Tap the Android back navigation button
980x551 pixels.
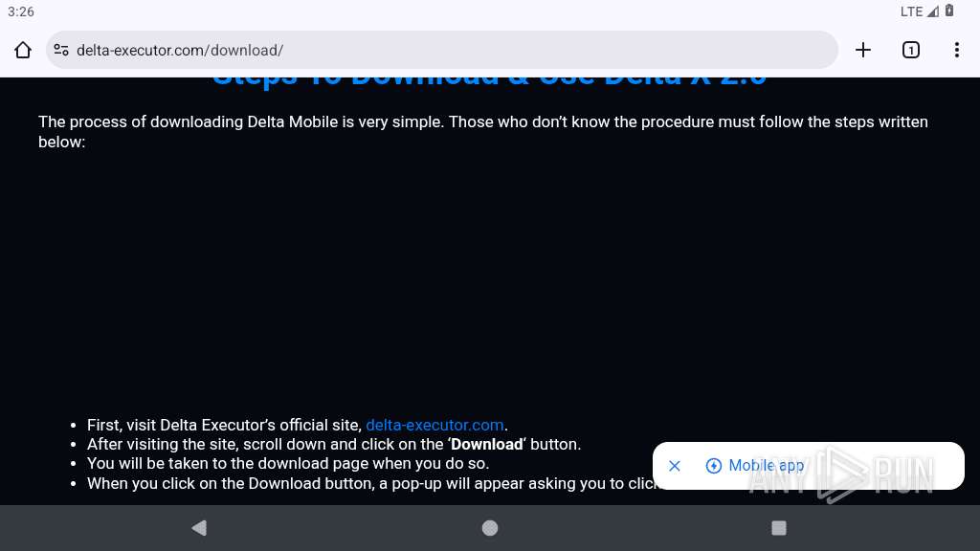(199, 528)
